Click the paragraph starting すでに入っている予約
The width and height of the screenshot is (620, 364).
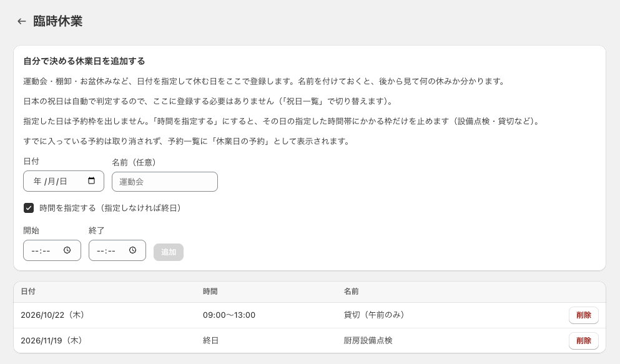[186, 141]
